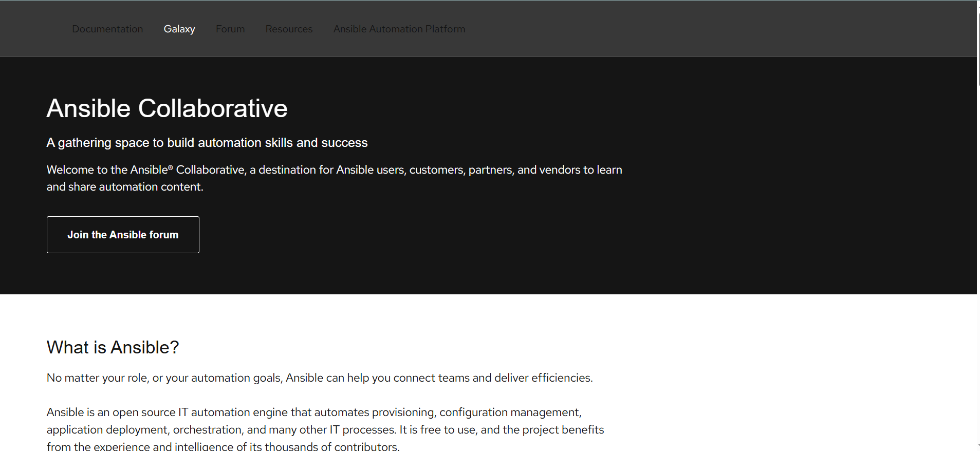
Task: Click the What is Ansible? heading
Action: click(113, 347)
